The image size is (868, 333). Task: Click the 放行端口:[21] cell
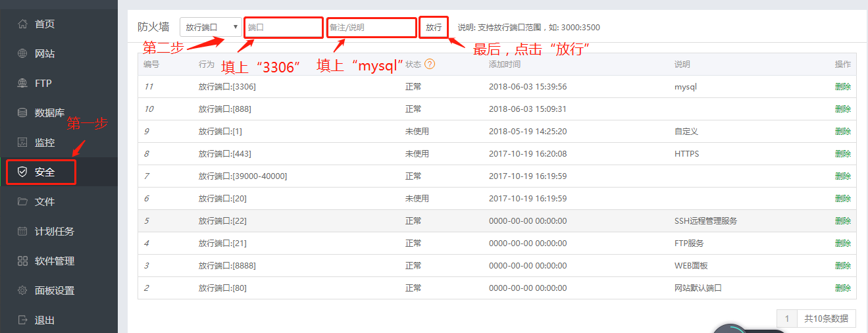[222, 243]
